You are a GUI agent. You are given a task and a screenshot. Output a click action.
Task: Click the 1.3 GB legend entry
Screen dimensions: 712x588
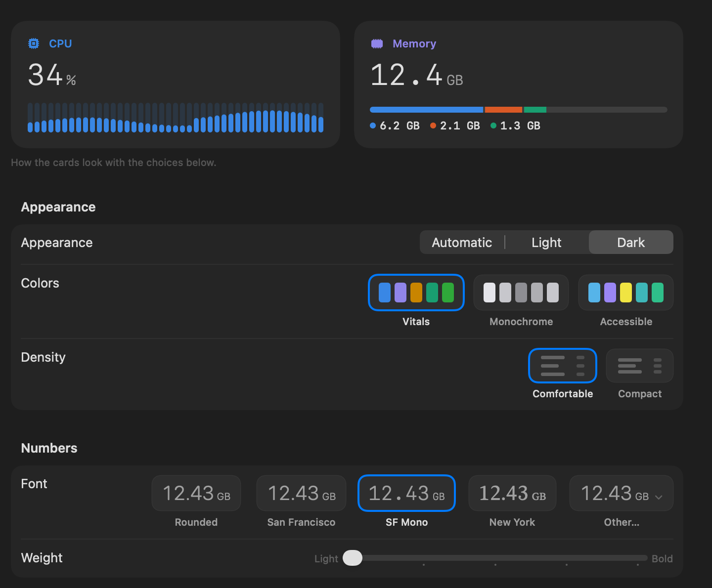click(515, 126)
